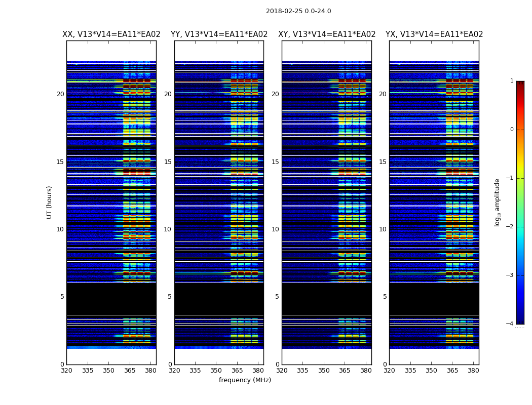This screenshot has height=405, width=532.
Task: Click the colorbar tick label 0
Action: click(512, 130)
